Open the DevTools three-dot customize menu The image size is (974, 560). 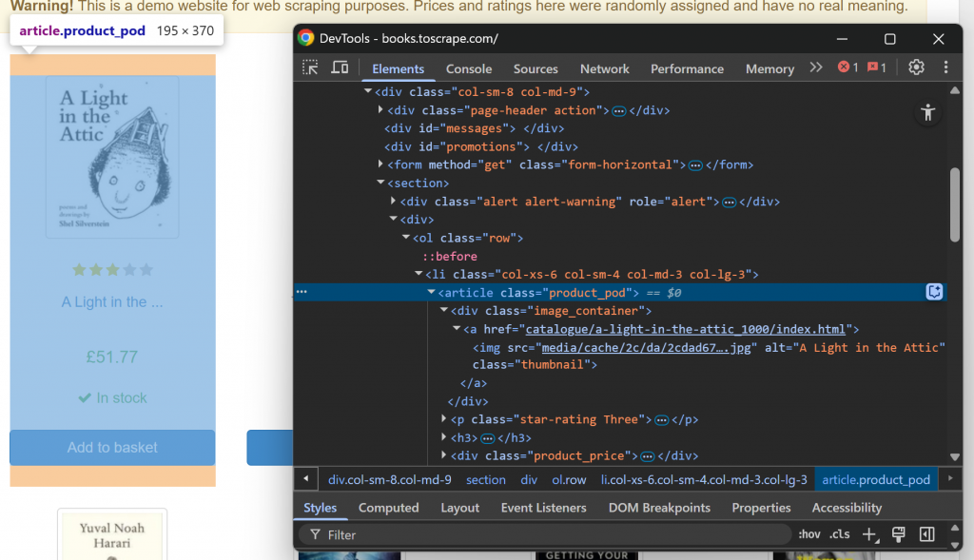[945, 68]
